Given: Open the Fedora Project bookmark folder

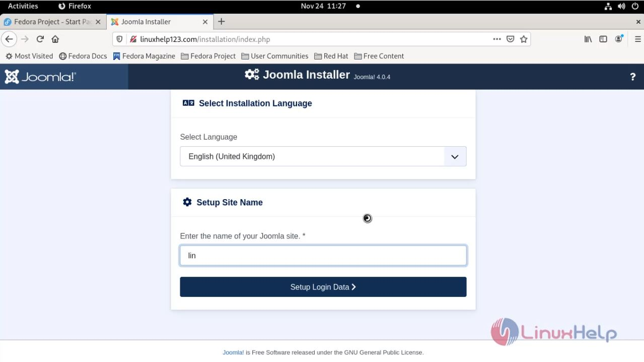Looking at the screenshot, I should click(208, 56).
